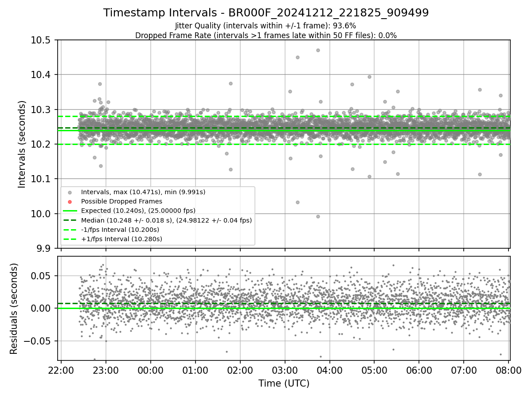Screen dimensions: 532x399
Task: Click the 01:00 time tick label
Action: pyautogui.click(x=195, y=370)
